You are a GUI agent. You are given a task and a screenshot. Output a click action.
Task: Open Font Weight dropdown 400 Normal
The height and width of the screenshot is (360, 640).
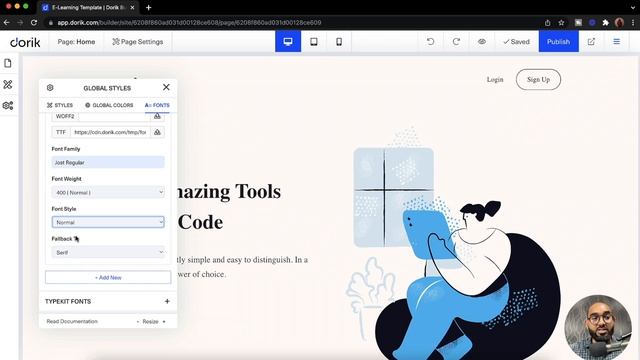pos(108,192)
